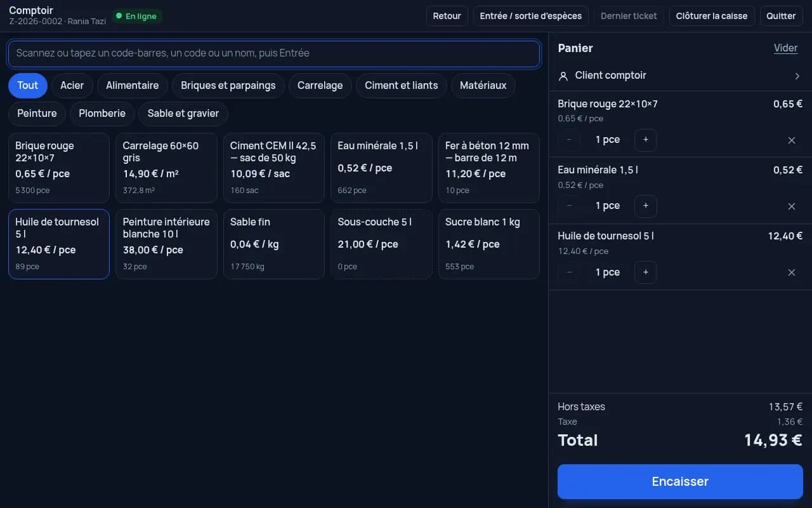Increase Huile de tournesol quantity with plus
The image size is (812, 508).
pyautogui.click(x=646, y=272)
